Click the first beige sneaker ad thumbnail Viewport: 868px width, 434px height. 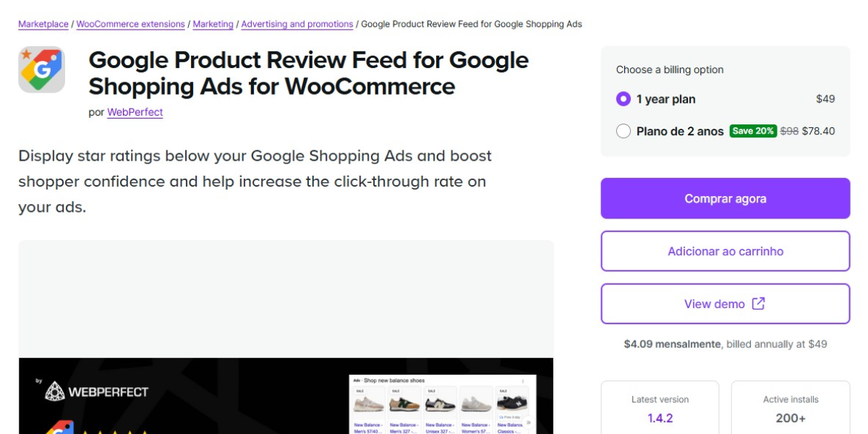tap(368, 404)
